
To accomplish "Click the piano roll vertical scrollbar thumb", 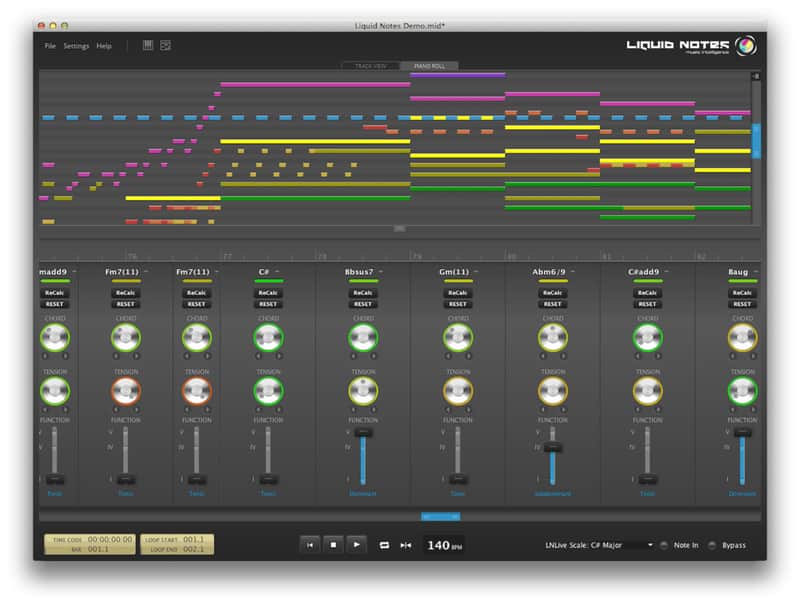I will tap(756, 141).
